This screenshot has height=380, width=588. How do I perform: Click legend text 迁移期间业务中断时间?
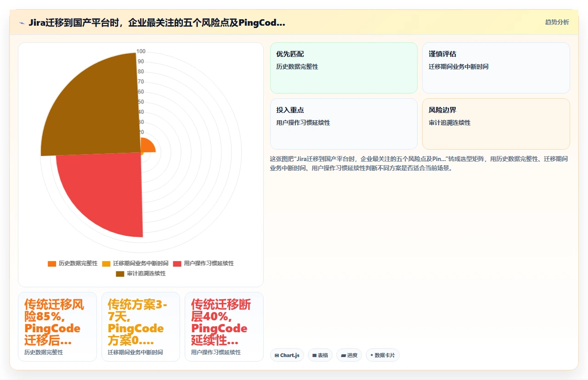(141, 263)
